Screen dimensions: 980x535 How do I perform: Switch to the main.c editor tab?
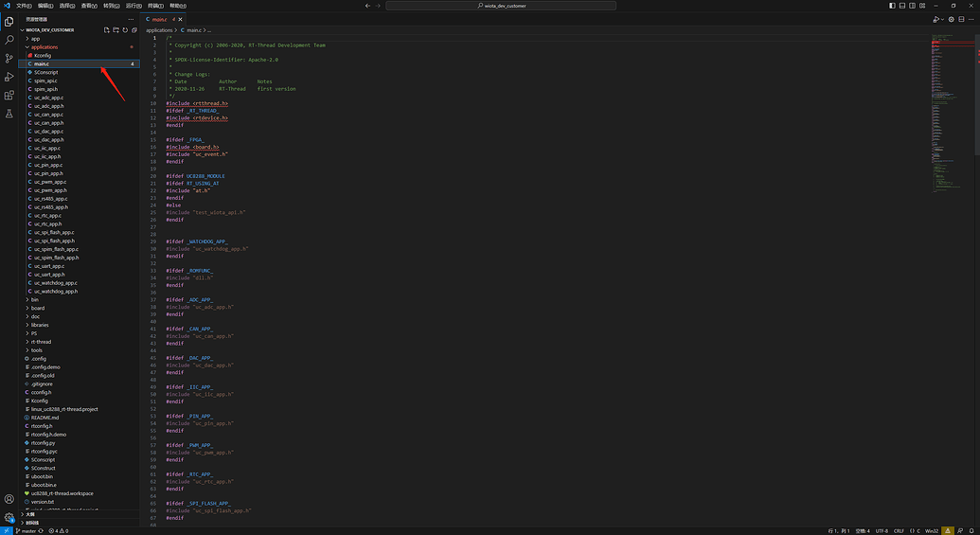[159, 19]
